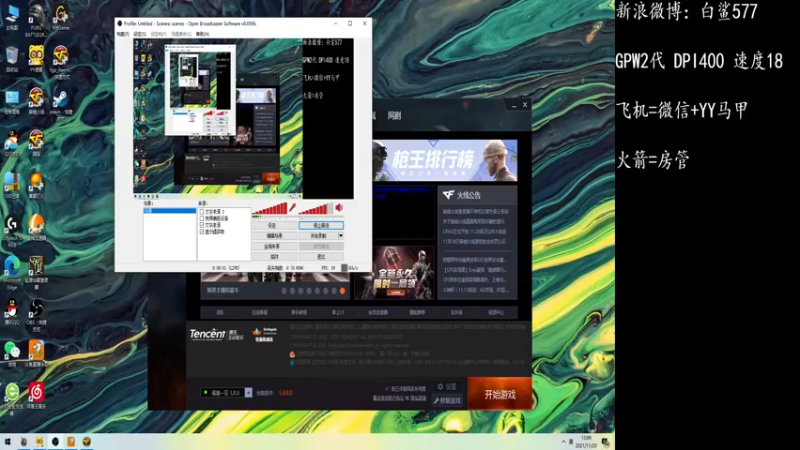This screenshot has height=450, width=800.
Task: Open the dropdown arrow beside 开始录制
Action: 341,236
